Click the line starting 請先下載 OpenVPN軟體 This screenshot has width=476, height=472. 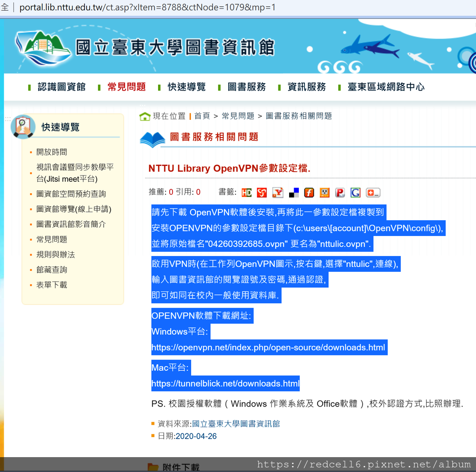(x=268, y=212)
